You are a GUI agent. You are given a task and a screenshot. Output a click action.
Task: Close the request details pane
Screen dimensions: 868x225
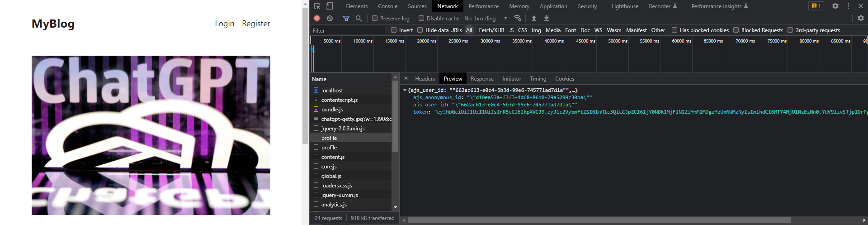406,78
